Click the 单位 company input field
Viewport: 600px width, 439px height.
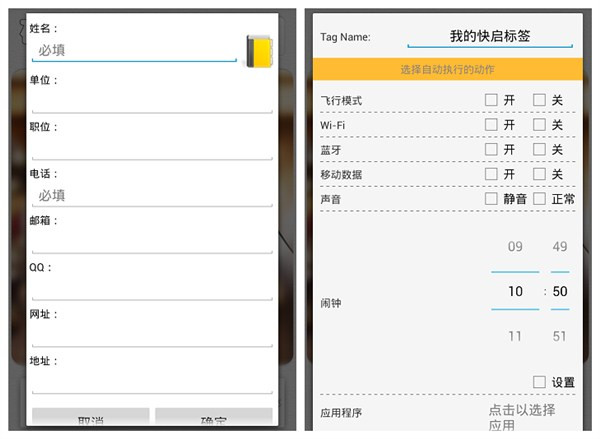coord(151,101)
